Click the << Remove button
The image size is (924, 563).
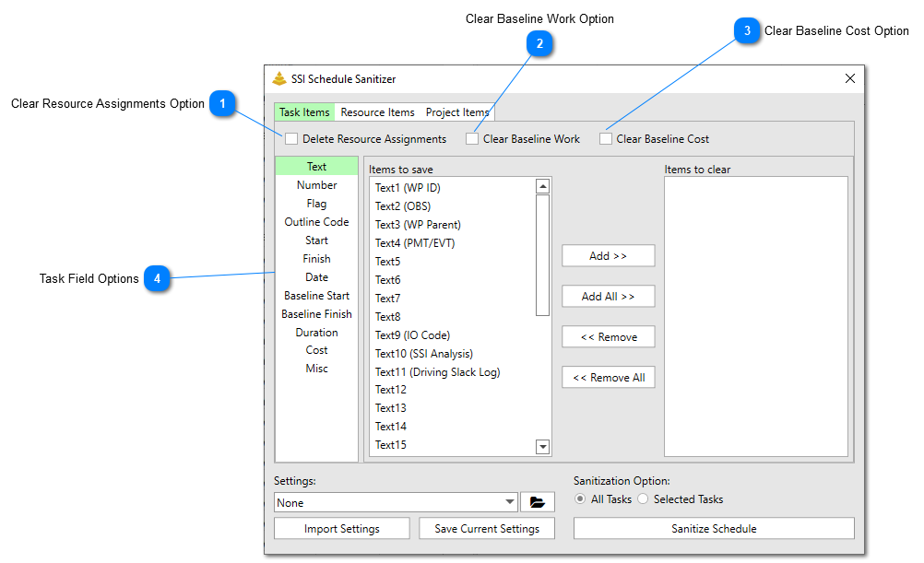click(x=608, y=337)
